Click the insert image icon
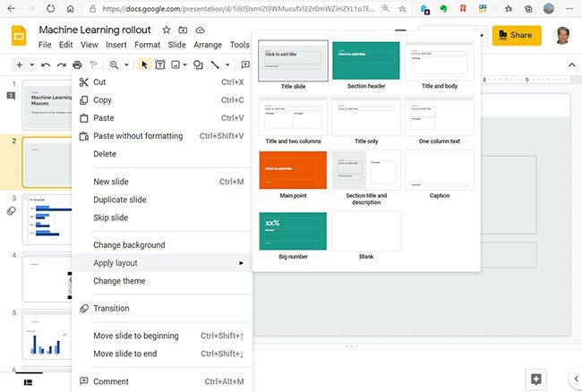 [x=175, y=65]
